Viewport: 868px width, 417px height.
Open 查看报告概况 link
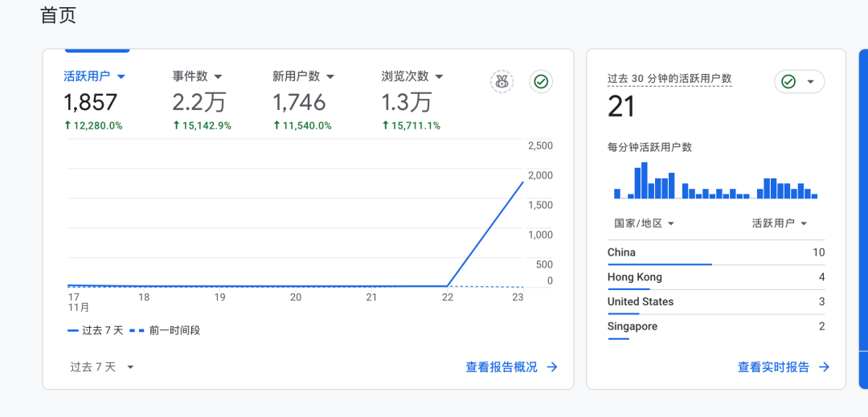click(502, 366)
